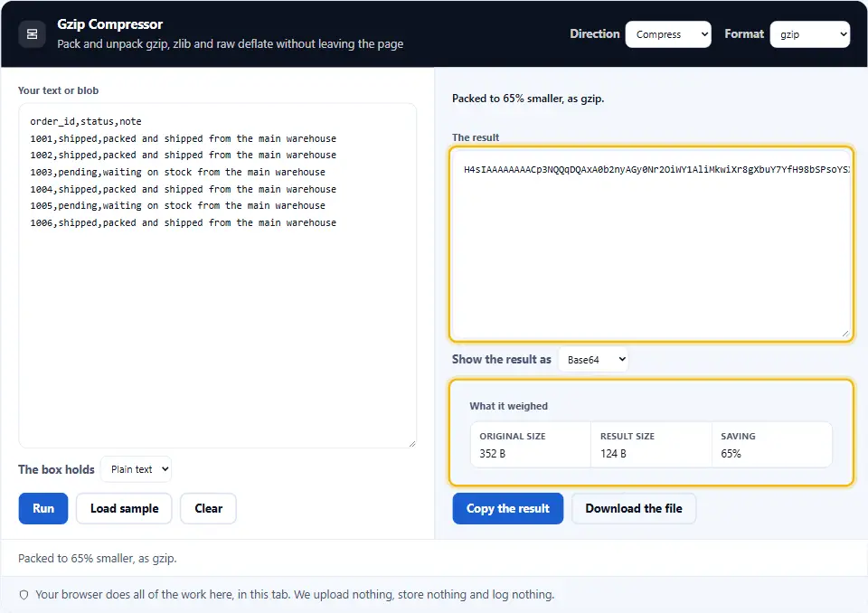Click the row starting with 1001
868x613 pixels.
coord(184,138)
